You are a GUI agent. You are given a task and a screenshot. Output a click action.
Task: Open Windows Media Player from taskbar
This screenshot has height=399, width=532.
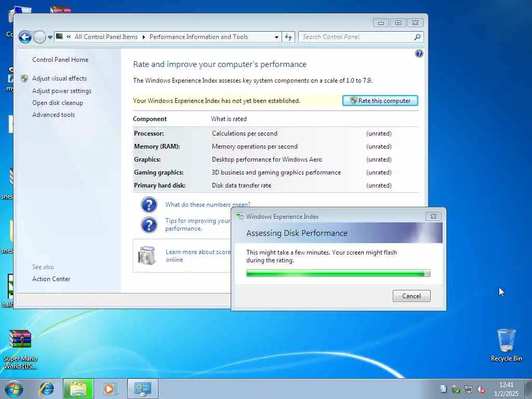point(109,389)
